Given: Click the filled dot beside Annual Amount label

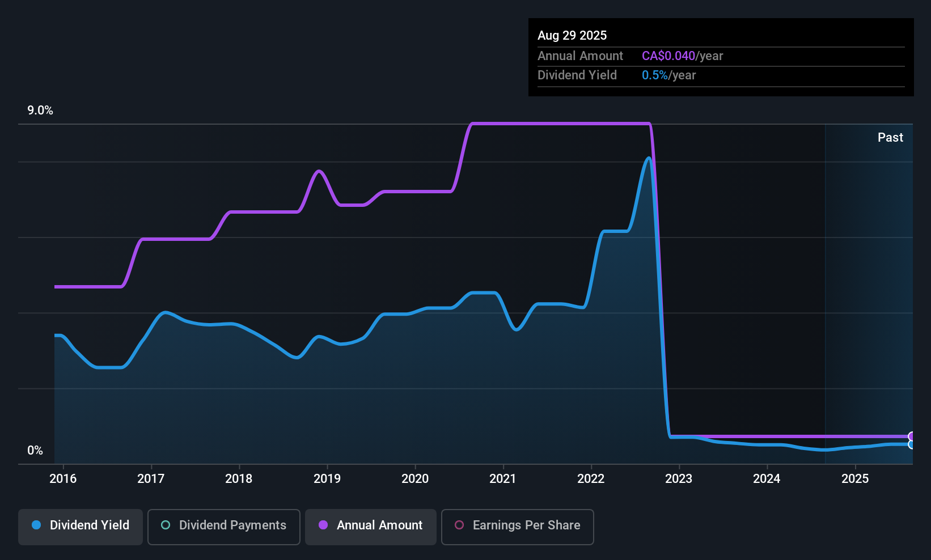Looking at the screenshot, I should (323, 525).
